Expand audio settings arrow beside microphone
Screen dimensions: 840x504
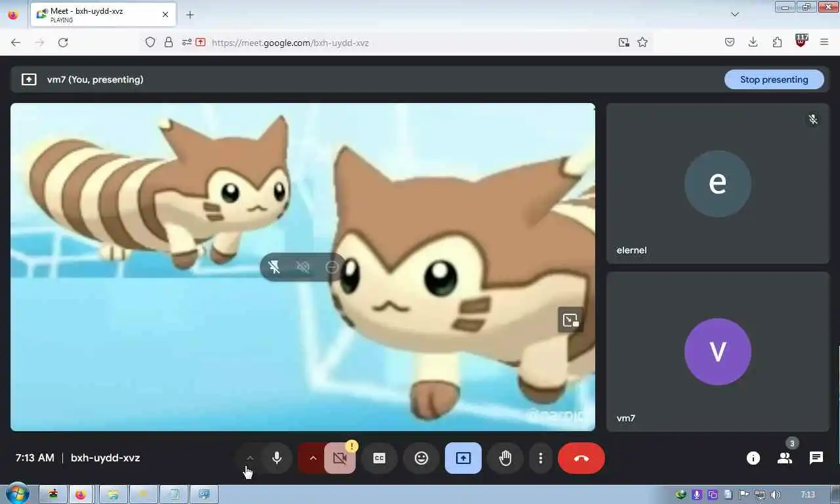coord(250,458)
